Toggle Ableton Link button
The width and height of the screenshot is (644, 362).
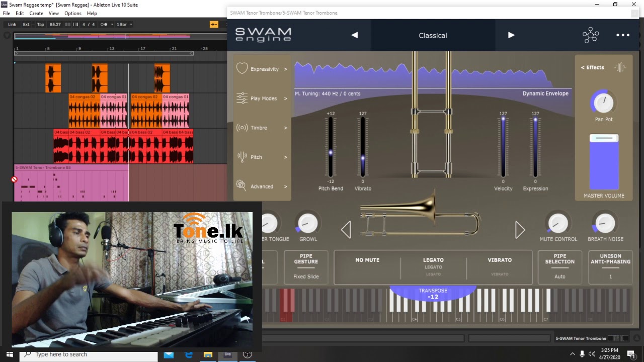click(12, 24)
